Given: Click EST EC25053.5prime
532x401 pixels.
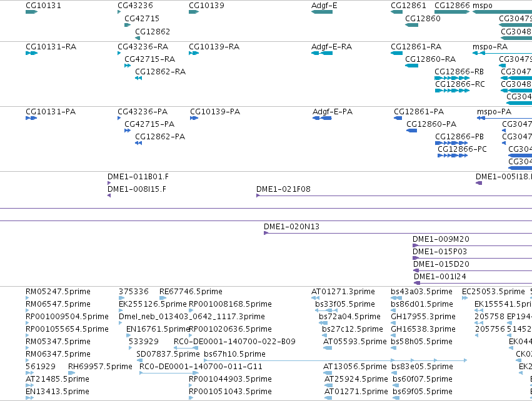Looking at the screenshot, I should [493, 292].
